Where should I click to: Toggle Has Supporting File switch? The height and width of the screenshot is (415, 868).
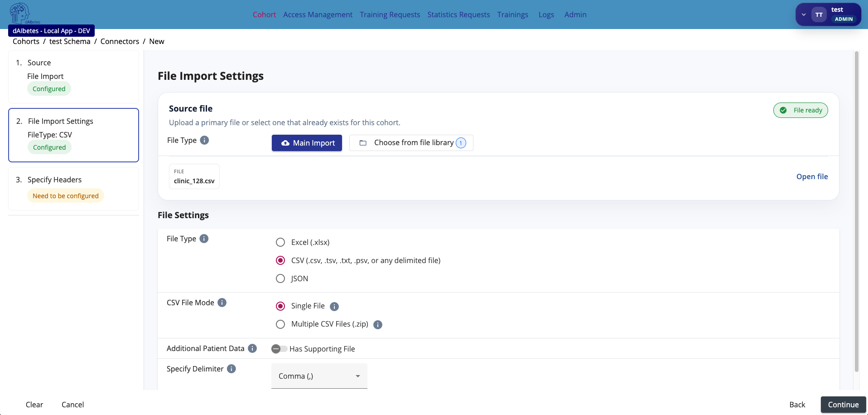pos(279,349)
